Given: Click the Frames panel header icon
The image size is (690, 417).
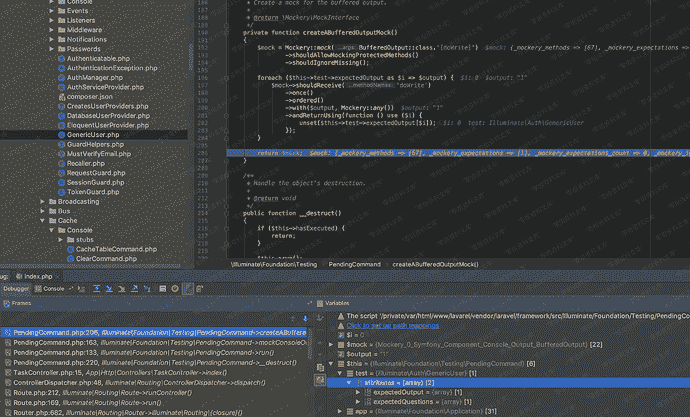Looking at the screenshot, I should point(5,302).
